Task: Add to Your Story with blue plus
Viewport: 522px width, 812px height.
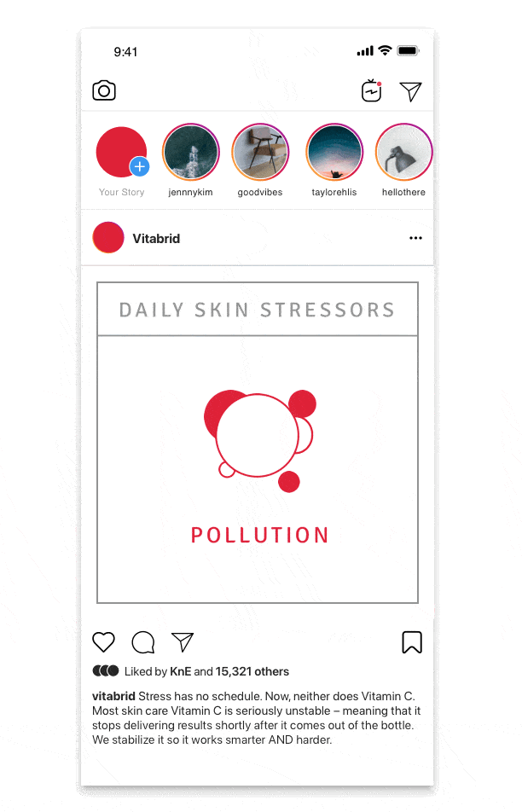Action: (x=139, y=167)
